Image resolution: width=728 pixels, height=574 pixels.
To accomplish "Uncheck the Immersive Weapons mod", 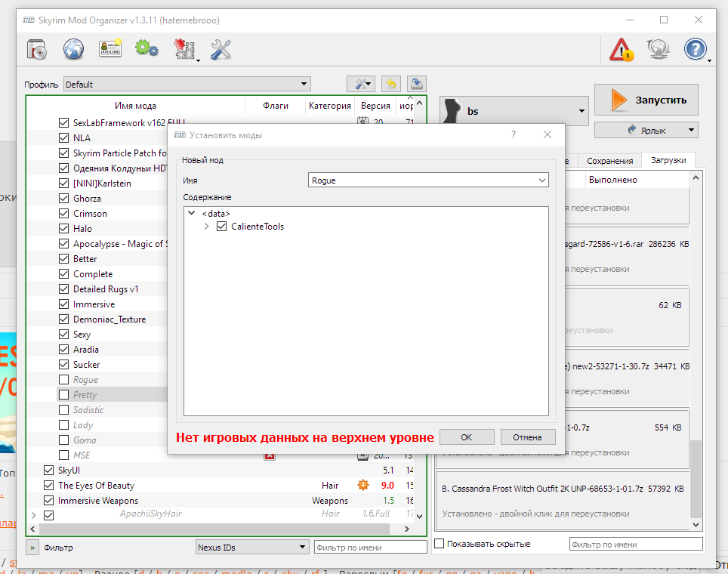I will click(x=49, y=501).
